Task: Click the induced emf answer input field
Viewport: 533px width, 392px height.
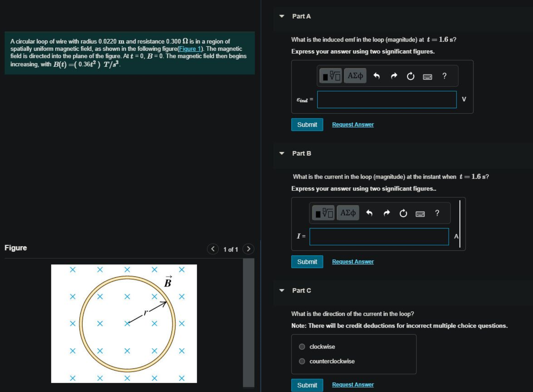Action: (x=386, y=99)
